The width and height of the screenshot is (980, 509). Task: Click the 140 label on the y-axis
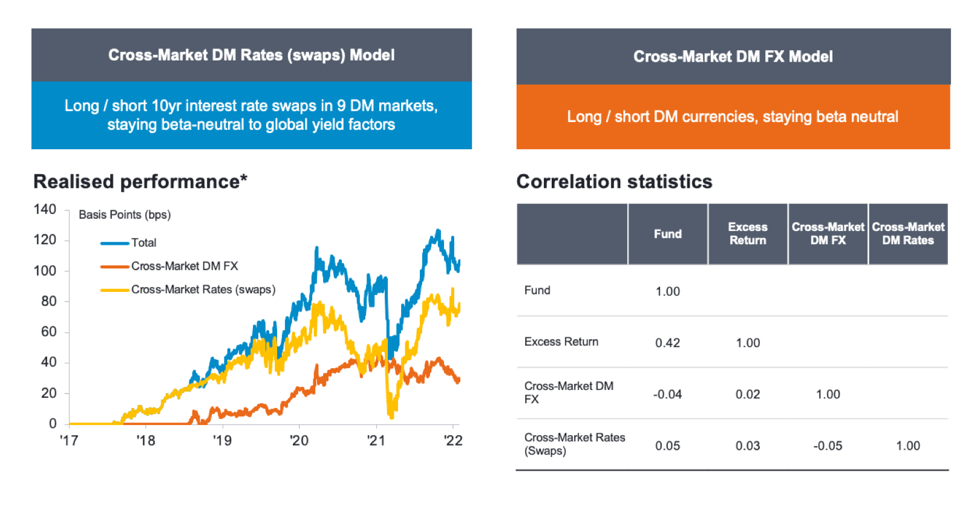(45, 210)
